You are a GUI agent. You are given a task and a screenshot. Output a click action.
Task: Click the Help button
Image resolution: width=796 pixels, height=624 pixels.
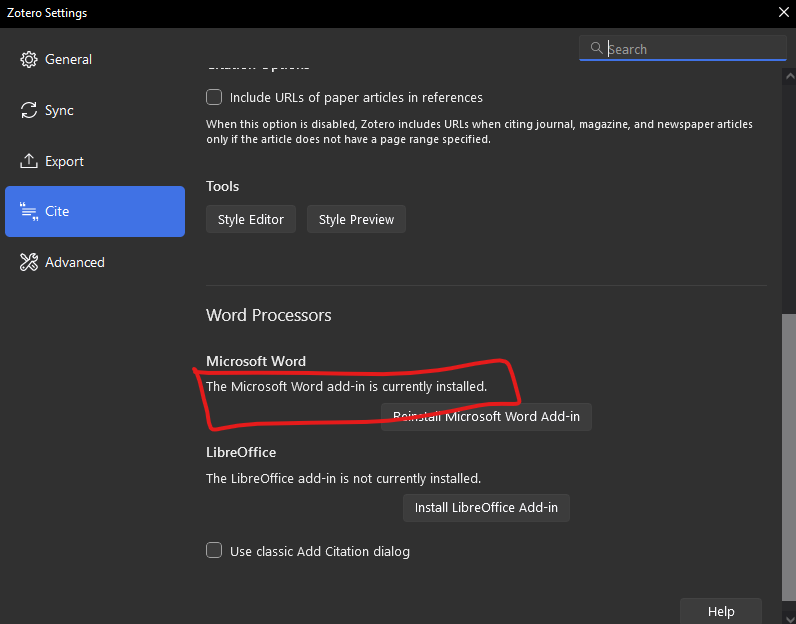tap(721, 611)
